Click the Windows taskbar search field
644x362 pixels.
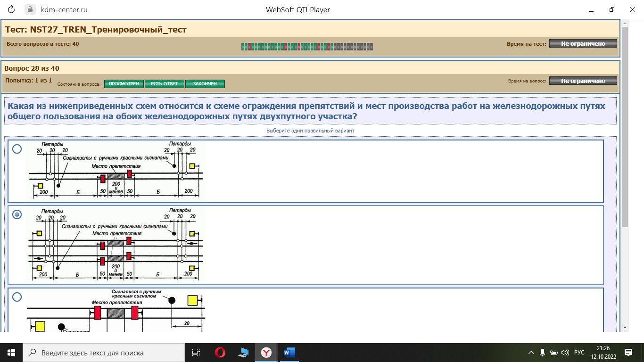click(103, 353)
